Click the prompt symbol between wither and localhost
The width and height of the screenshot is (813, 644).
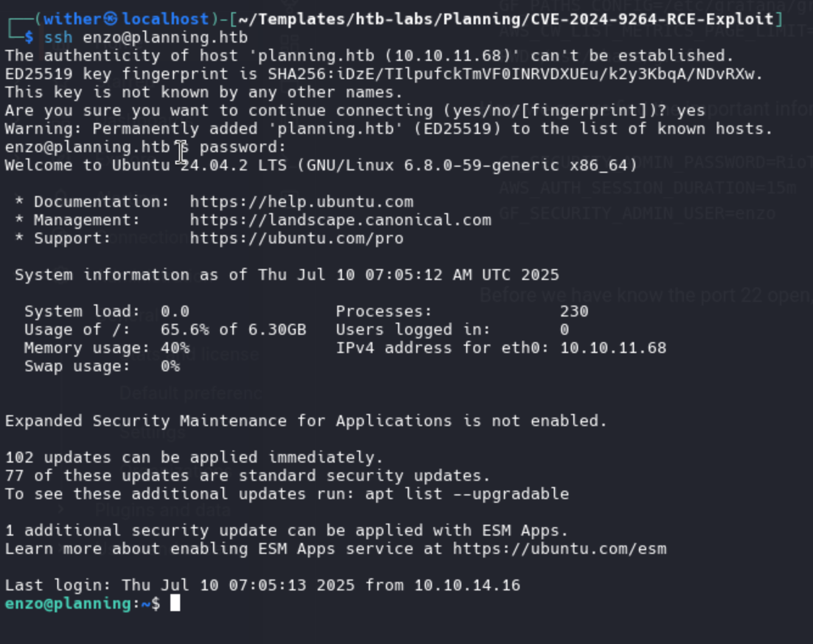(x=111, y=19)
